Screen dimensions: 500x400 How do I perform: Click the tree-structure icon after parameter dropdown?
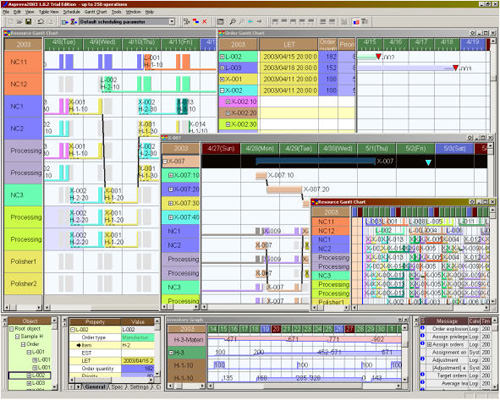pyautogui.click(x=187, y=22)
